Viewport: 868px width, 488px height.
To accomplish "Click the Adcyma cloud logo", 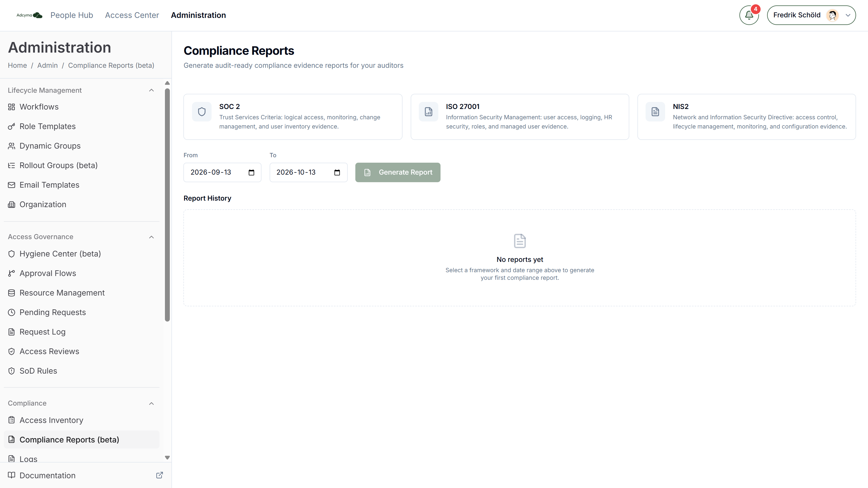I will coord(30,15).
